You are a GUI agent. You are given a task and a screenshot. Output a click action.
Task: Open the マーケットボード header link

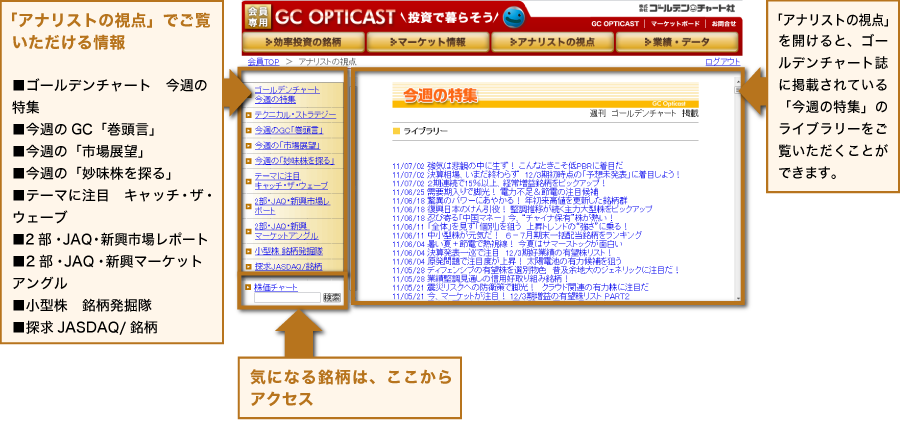(675, 24)
